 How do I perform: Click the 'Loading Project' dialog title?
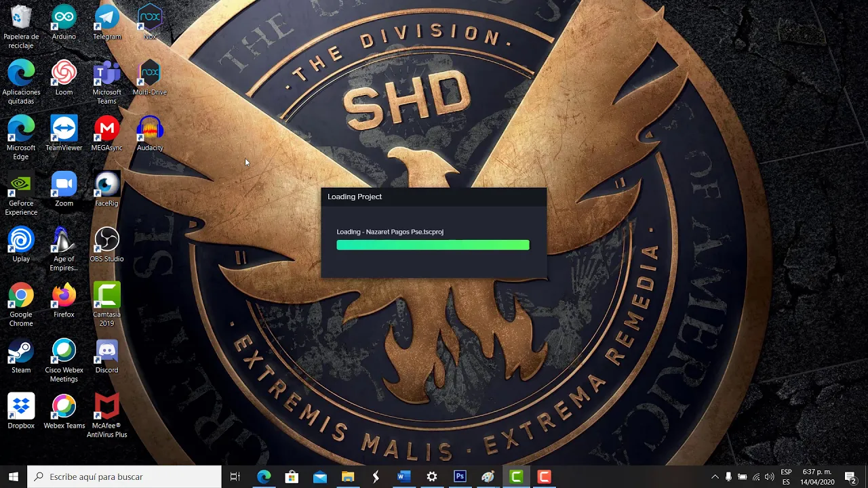pyautogui.click(x=355, y=197)
